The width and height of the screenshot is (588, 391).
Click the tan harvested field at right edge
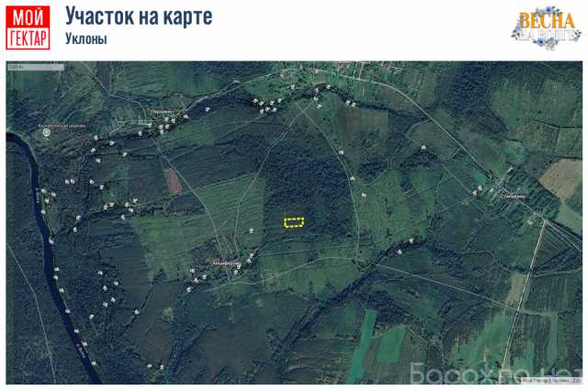coord(560,179)
